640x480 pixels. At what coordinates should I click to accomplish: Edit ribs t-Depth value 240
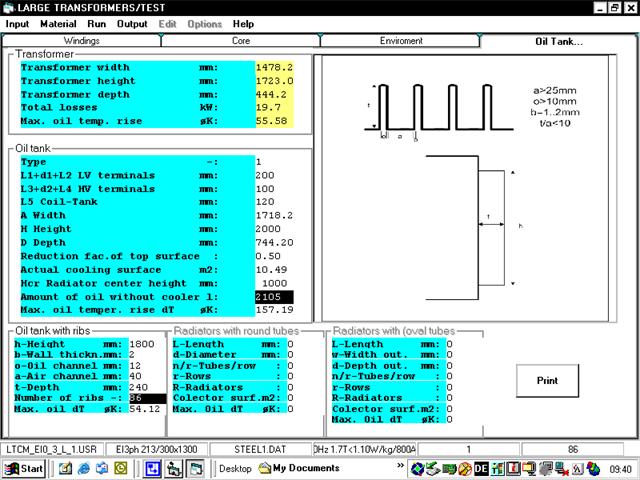point(147,387)
